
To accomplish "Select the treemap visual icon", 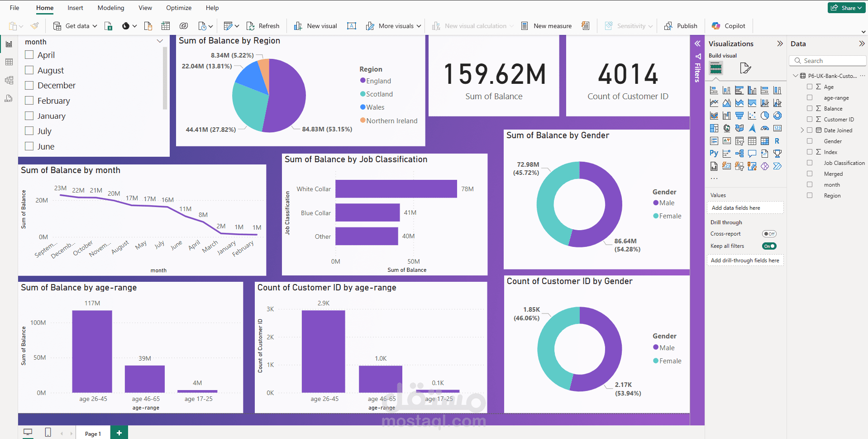I will click(x=714, y=128).
